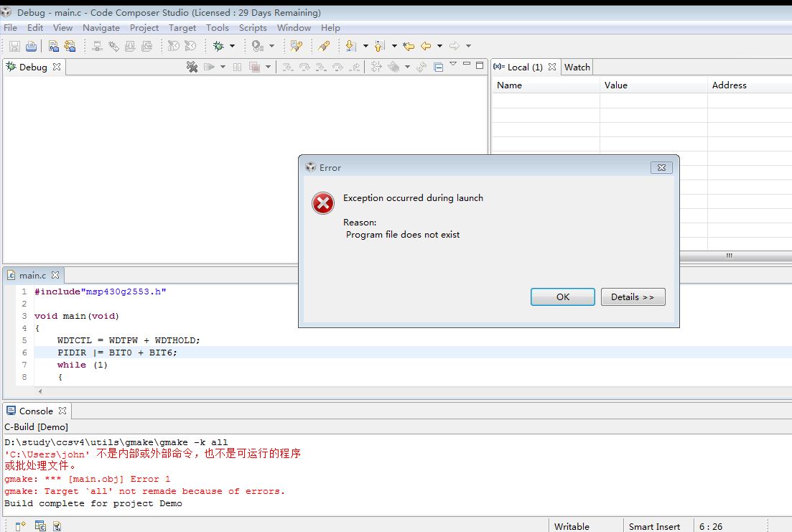Select the Local (1) tab
This screenshot has width=792, height=532.
pyautogui.click(x=525, y=67)
